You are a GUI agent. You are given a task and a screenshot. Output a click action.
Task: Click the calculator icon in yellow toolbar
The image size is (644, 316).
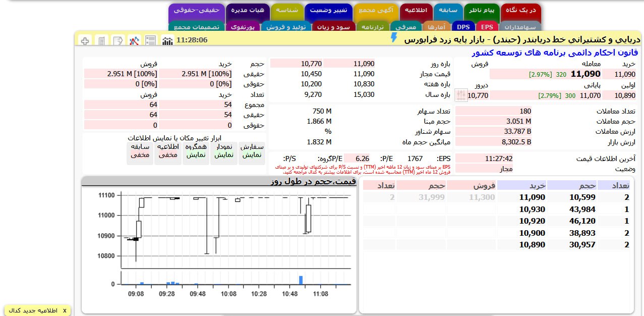(x=102, y=40)
